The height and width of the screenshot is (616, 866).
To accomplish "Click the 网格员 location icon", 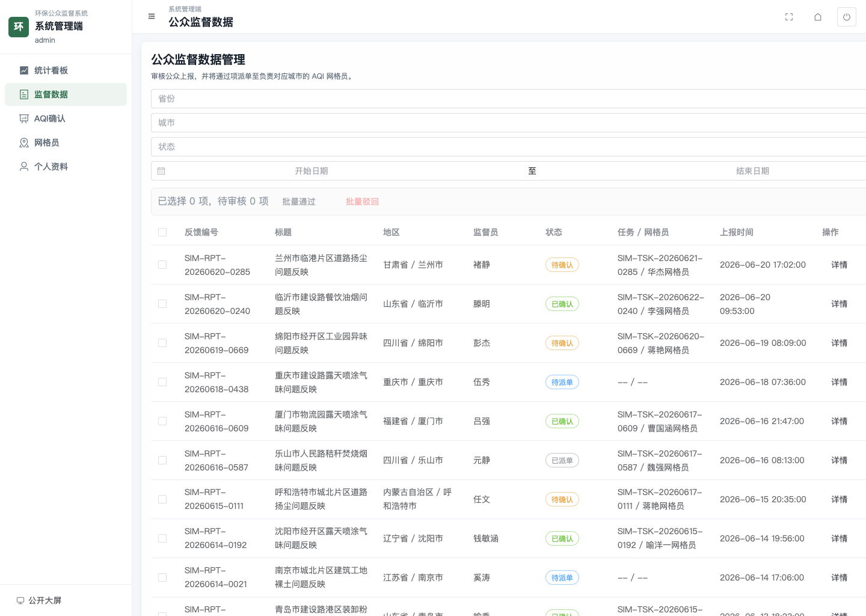I will [24, 143].
